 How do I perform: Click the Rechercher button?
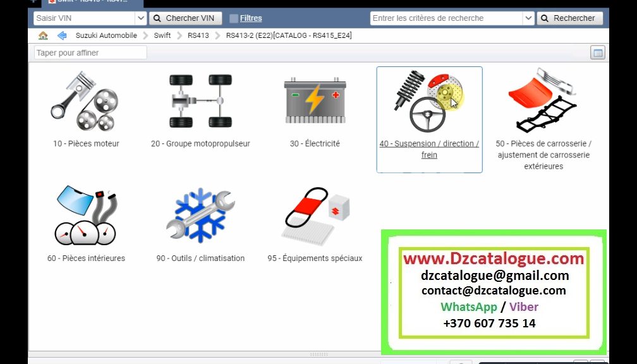570,18
